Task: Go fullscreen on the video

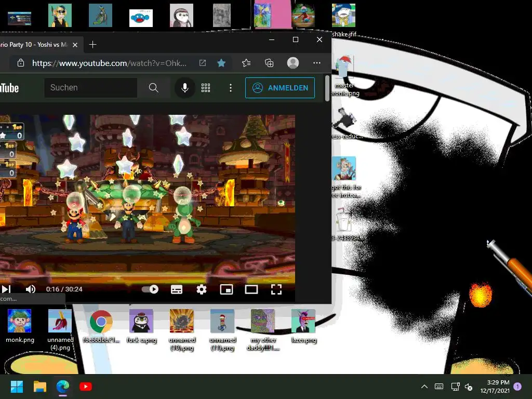Action: [276, 289]
